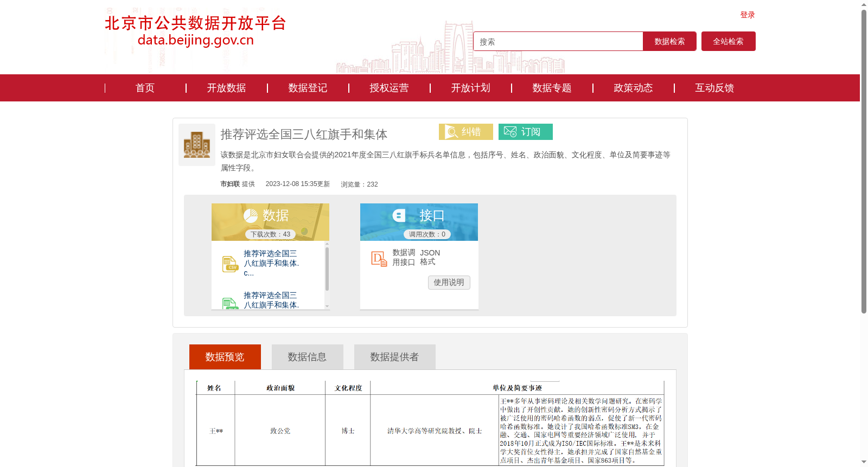Viewport: 868px width, 467px height.
Task: Click the data interface document icon
Action: point(379,259)
